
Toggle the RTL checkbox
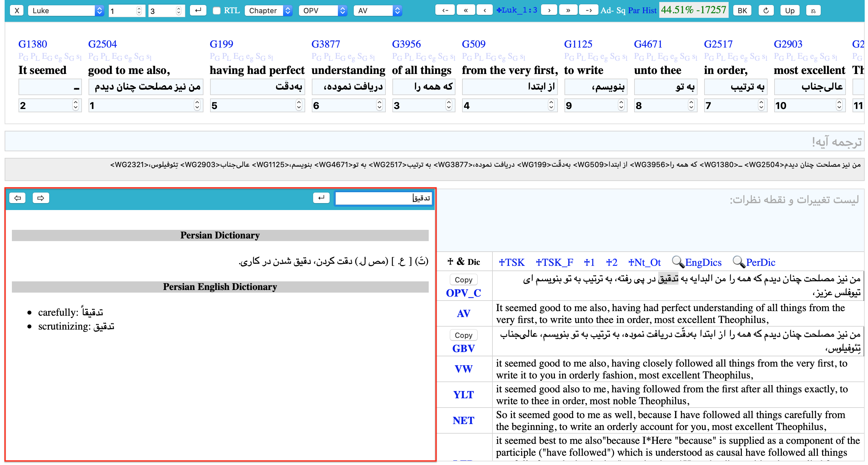(x=216, y=11)
